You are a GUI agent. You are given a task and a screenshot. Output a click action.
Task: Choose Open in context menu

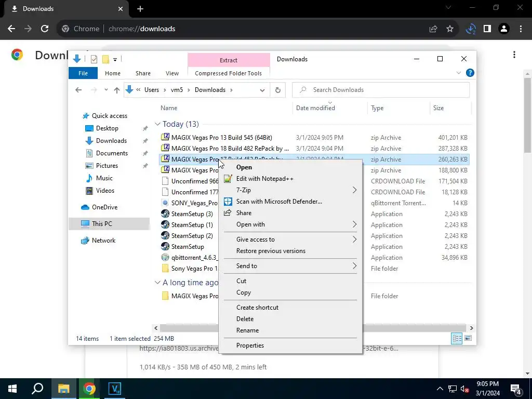pos(291,167)
